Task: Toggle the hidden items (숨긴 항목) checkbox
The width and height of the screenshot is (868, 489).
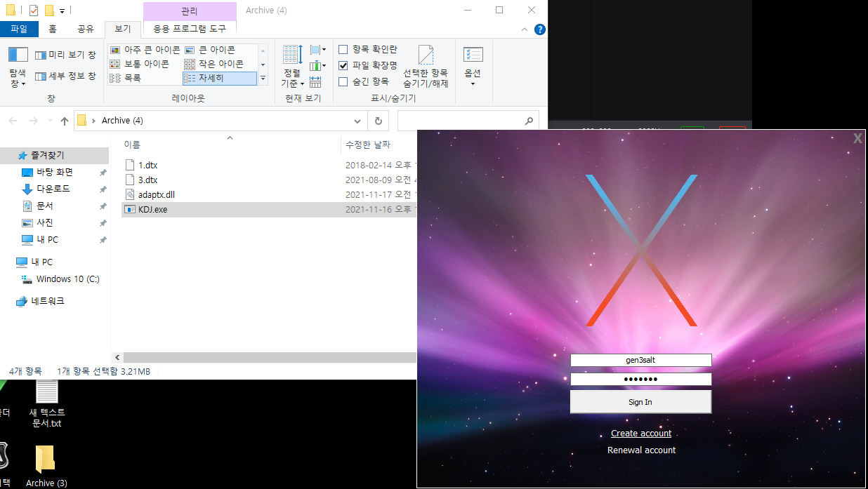Action: (343, 81)
